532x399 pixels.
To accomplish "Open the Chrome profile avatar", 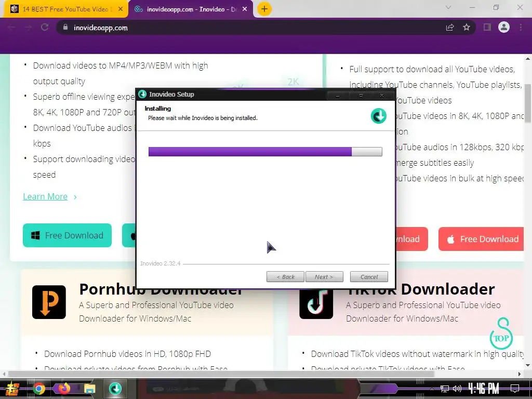I will pyautogui.click(x=504, y=27).
